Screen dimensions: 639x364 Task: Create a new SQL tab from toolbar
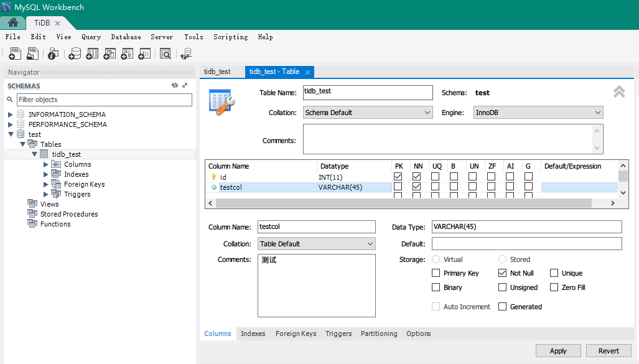(15, 54)
